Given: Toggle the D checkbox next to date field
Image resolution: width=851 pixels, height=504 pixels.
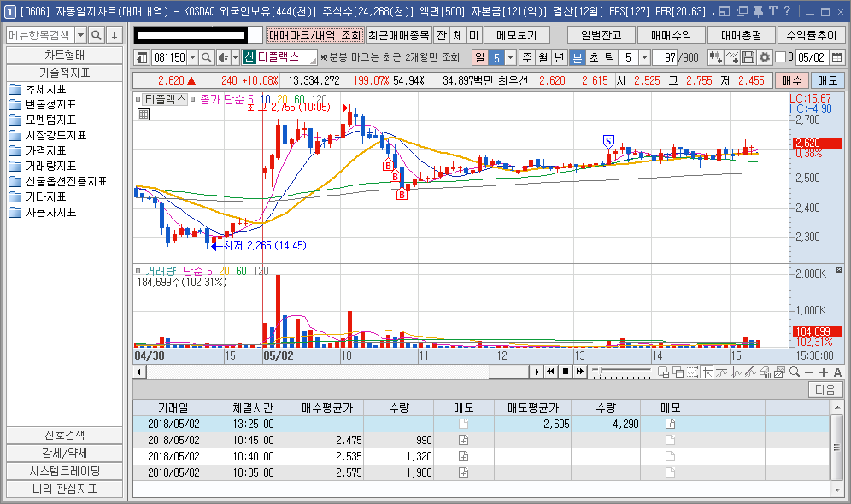Looking at the screenshot, I should pyautogui.click(x=780, y=57).
